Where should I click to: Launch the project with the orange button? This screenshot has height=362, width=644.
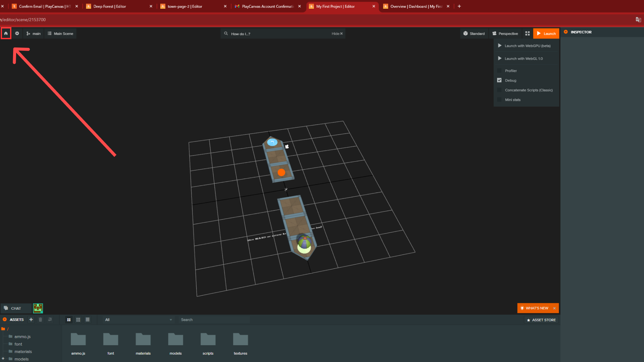(x=546, y=34)
